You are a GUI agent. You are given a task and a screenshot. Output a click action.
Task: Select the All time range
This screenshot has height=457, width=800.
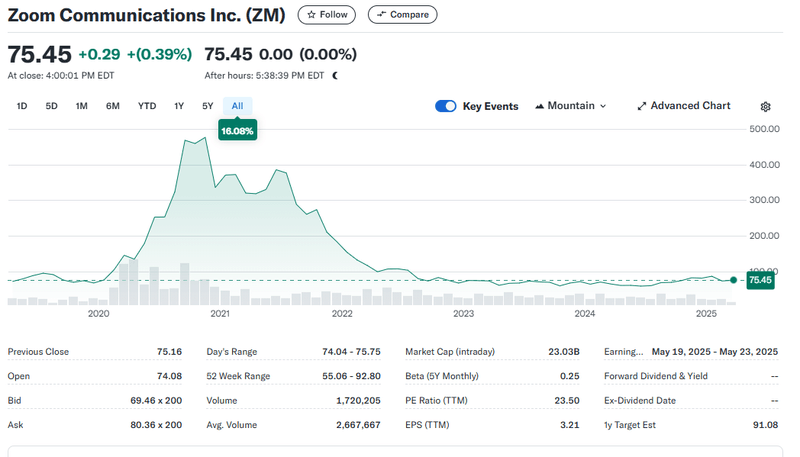pyautogui.click(x=237, y=106)
